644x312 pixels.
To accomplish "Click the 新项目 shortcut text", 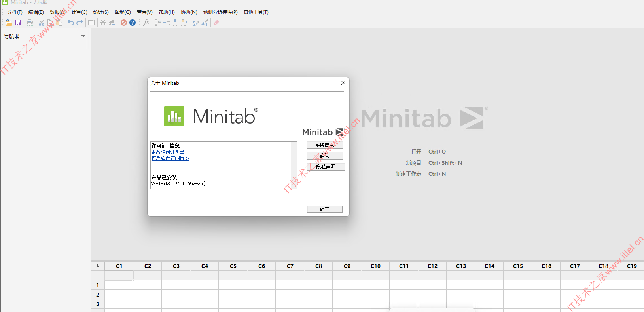I will coord(413,163).
